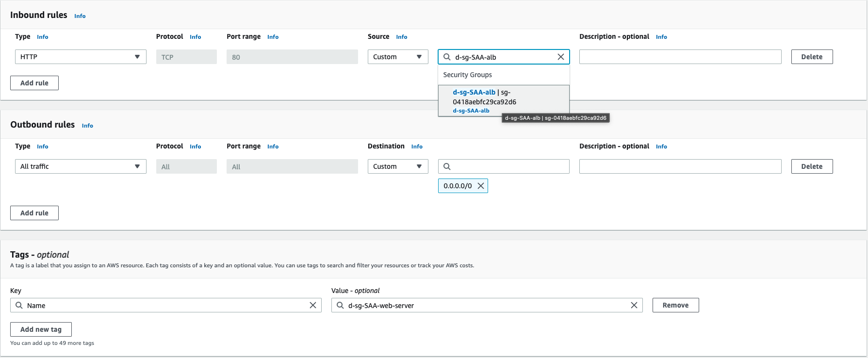
Task: Add rule under Outbound rules
Action: click(x=34, y=213)
